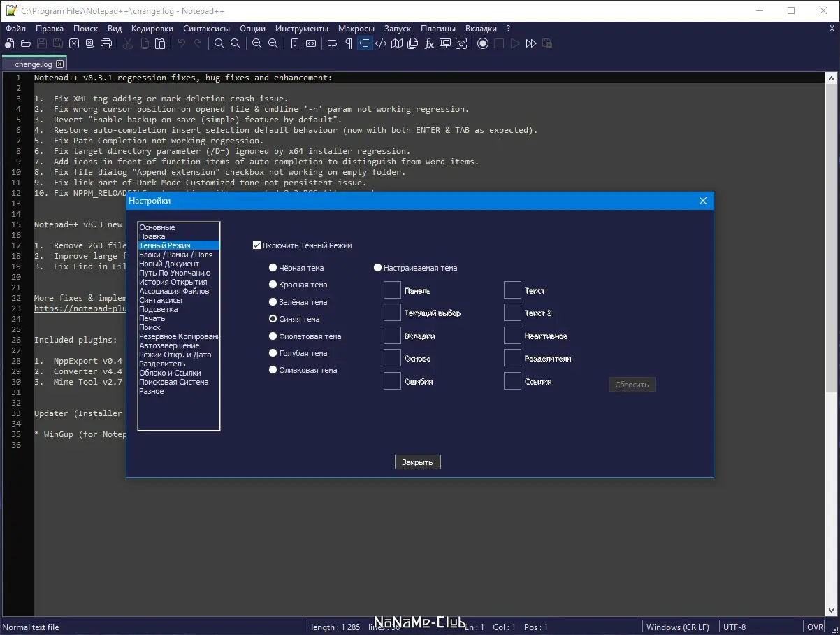The width and height of the screenshot is (840, 635).
Task: Zoom out with the minus magnifier
Action: coord(273,43)
